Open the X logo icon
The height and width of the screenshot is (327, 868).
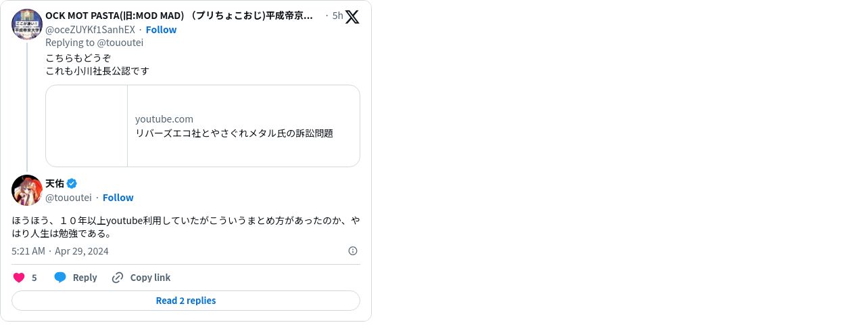[x=352, y=17]
